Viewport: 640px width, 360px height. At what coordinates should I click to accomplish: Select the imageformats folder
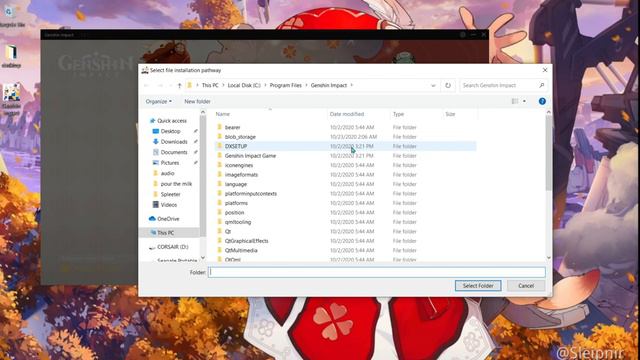pos(241,175)
